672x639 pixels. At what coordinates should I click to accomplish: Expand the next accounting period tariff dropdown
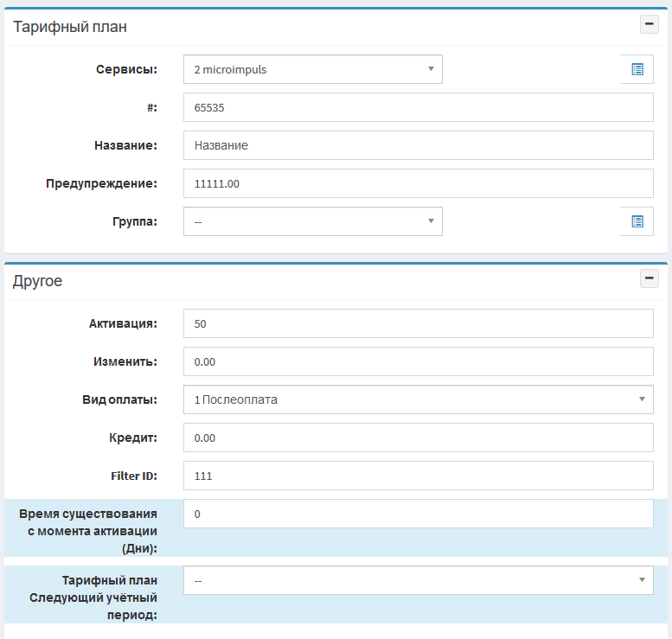pyautogui.click(x=418, y=581)
